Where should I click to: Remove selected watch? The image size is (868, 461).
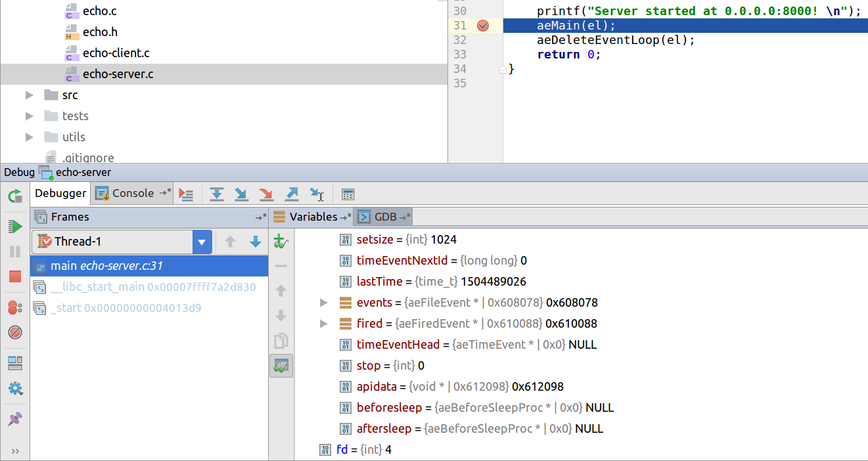click(x=281, y=266)
